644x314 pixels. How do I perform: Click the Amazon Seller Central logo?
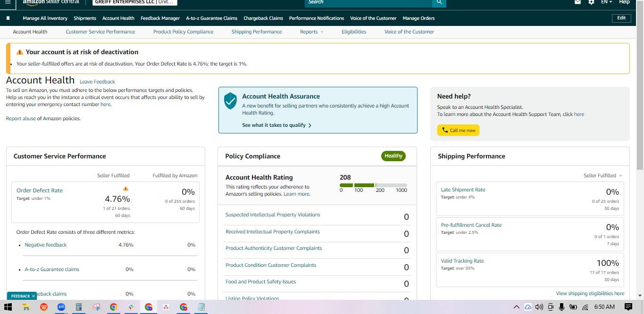coord(51,2)
